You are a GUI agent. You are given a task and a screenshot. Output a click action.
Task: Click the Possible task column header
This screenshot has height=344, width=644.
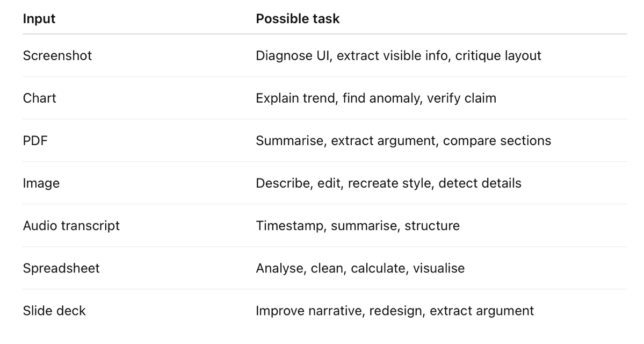coord(298,18)
